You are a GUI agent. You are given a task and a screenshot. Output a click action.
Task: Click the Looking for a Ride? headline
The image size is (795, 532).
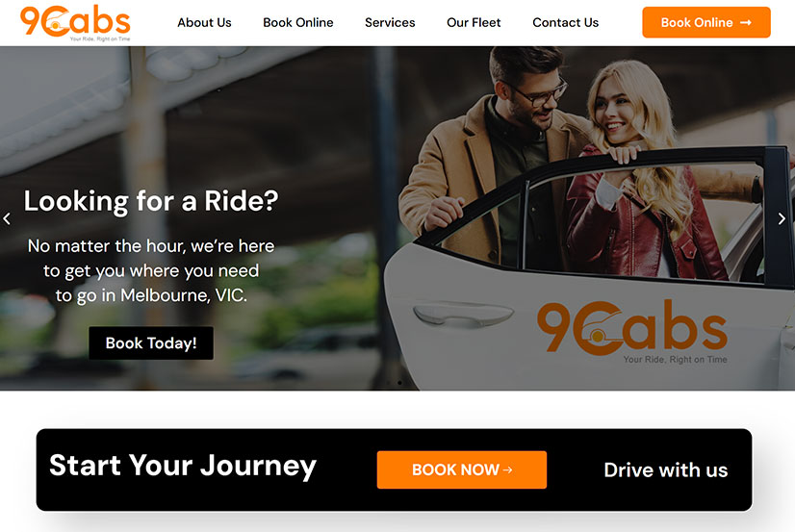151,201
